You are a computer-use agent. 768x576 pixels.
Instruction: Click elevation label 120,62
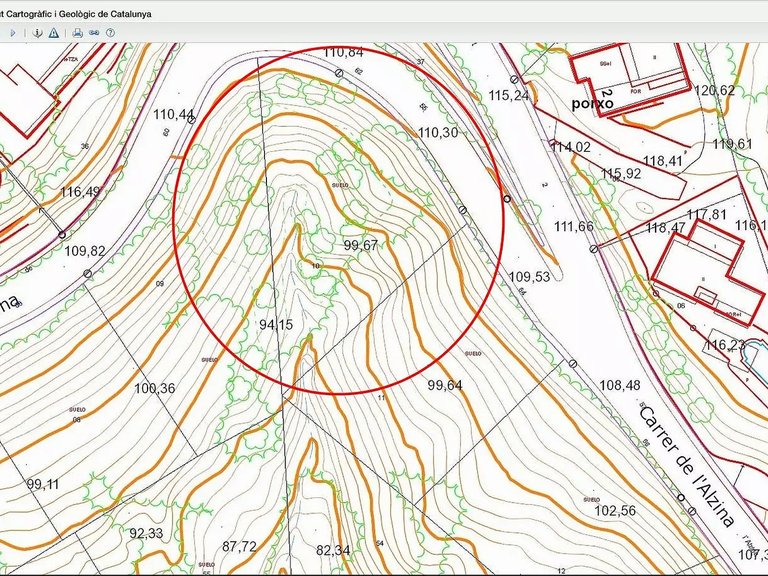(715, 91)
